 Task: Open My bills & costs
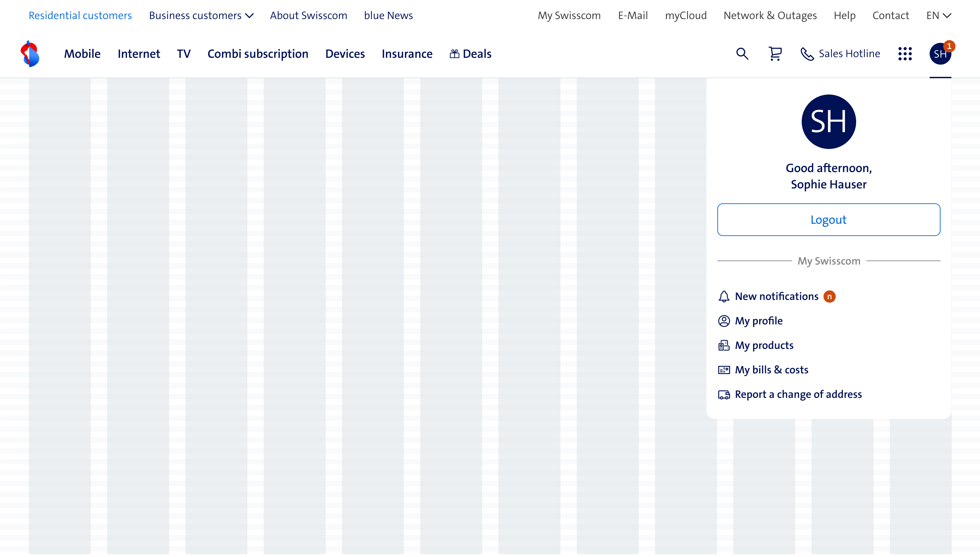771,370
